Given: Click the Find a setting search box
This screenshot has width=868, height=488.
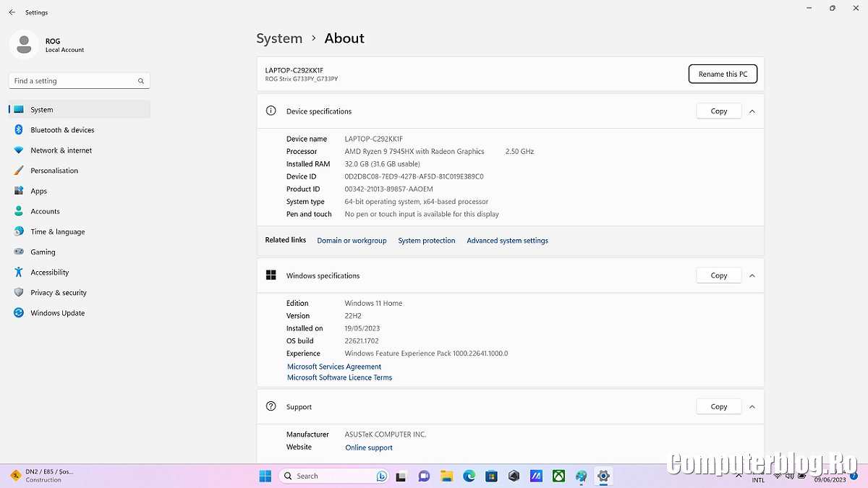Looking at the screenshot, I should click(x=72, y=81).
